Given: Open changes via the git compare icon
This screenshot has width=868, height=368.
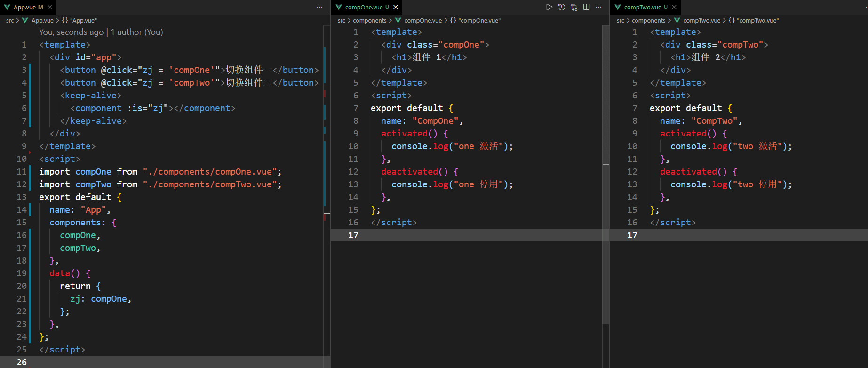Looking at the screenshot, I should tap(574, 7).
